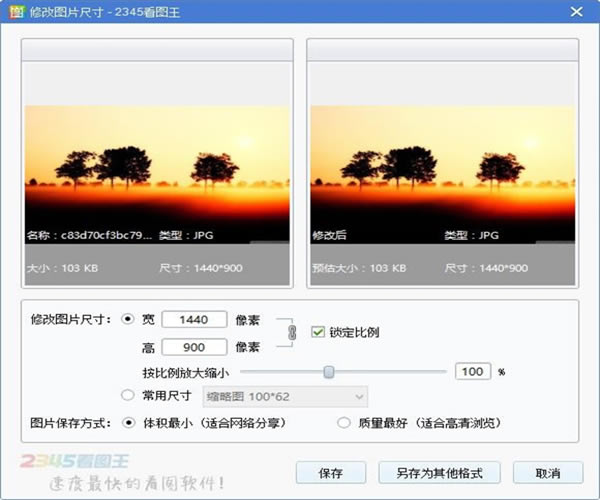600x500 pixels.
Task: Choose 质量最好 save mode
Action: pyautogui.click(x=344, y=422)
